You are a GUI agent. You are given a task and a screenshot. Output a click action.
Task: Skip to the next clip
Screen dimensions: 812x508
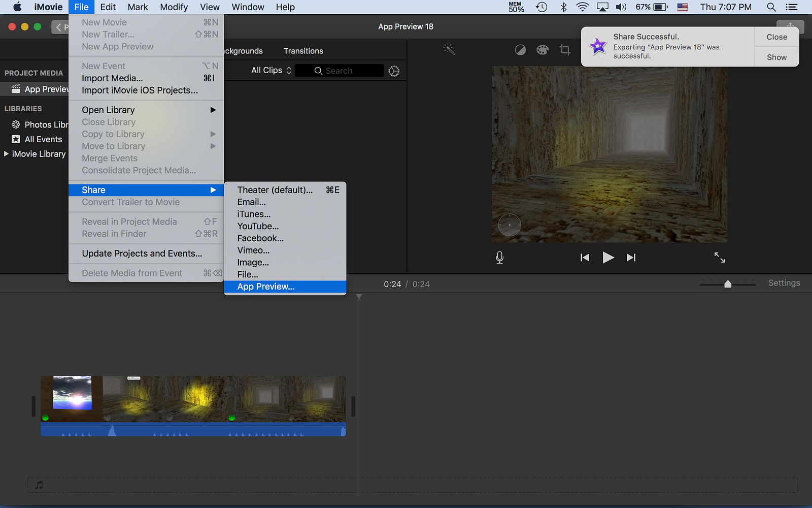(x=631, y=258)
